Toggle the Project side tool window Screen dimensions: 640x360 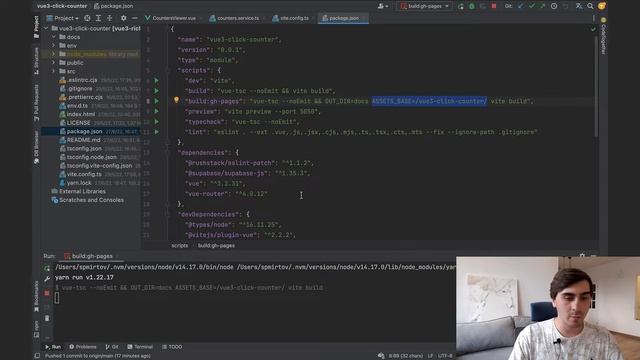pyautogui.click(x=36, y=27)
